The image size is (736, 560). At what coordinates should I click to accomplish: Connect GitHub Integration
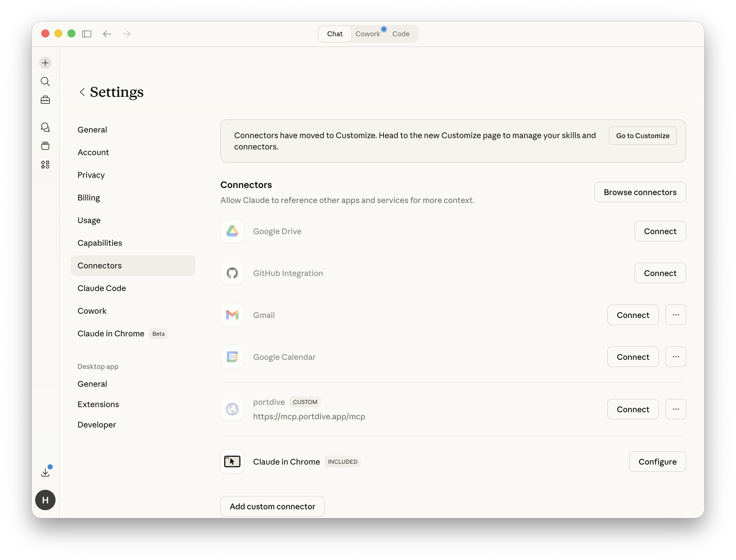click(660, 273)
